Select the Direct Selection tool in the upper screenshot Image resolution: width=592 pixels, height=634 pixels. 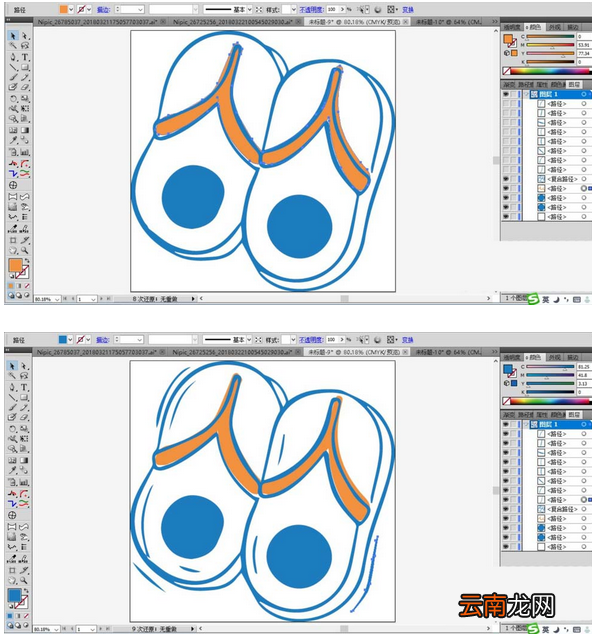tap(25, 36)
